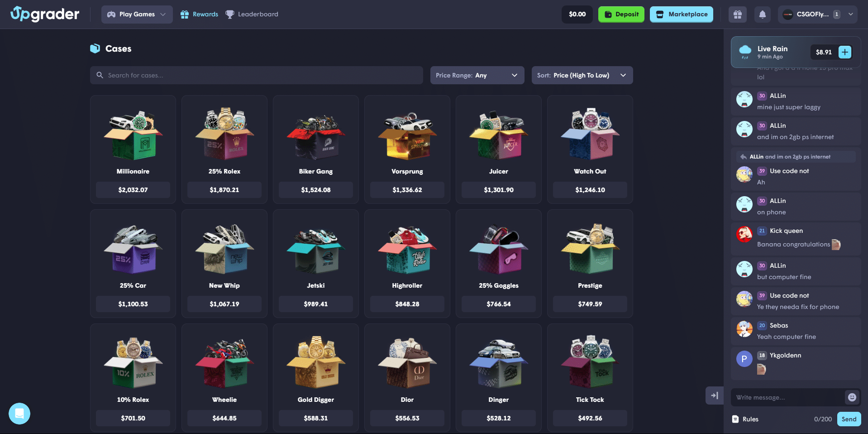Open the Marketplace button
868x434 pixels.
point(682,14)
